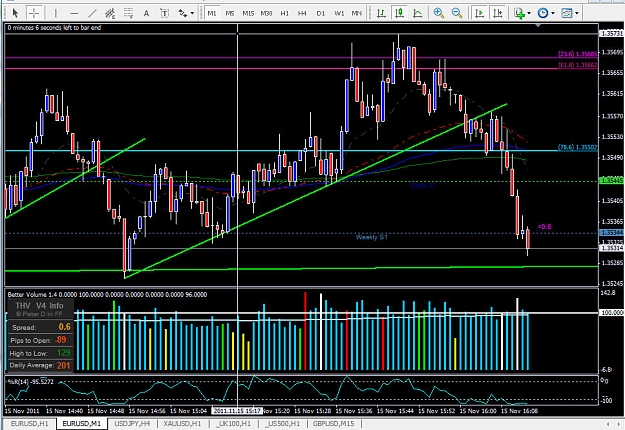The image size is (625, 430).
Task: Open the GBPUSD,M15 chart tab
Action: click(x=333, y=424)
